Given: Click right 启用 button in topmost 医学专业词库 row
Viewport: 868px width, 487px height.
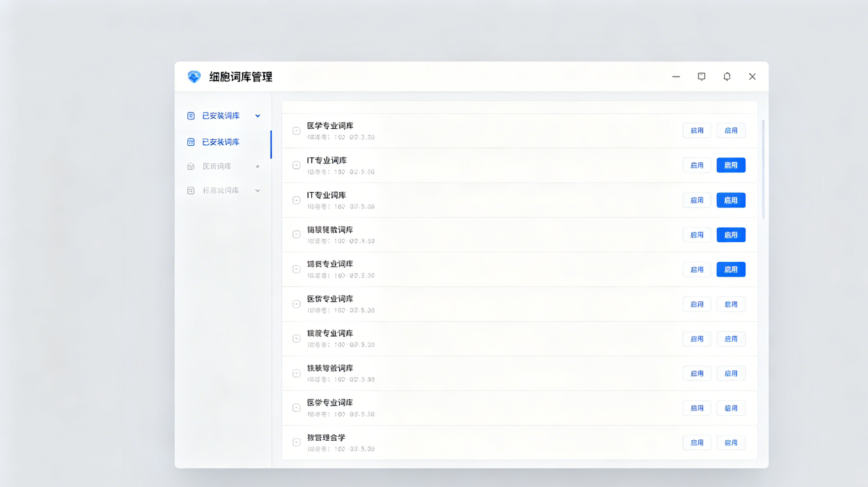Looking at the screenshot, I should click(x=731, y=130).
